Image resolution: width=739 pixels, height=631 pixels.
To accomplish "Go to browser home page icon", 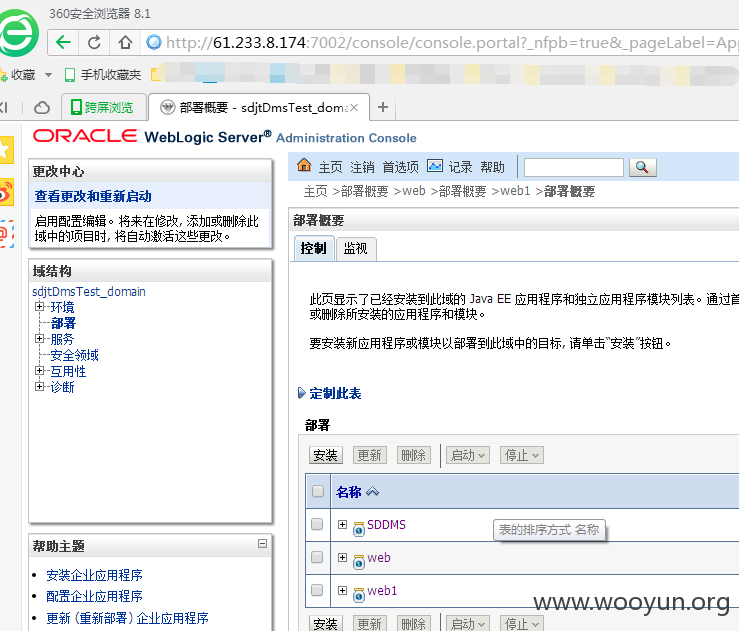I will click(125, 42).
